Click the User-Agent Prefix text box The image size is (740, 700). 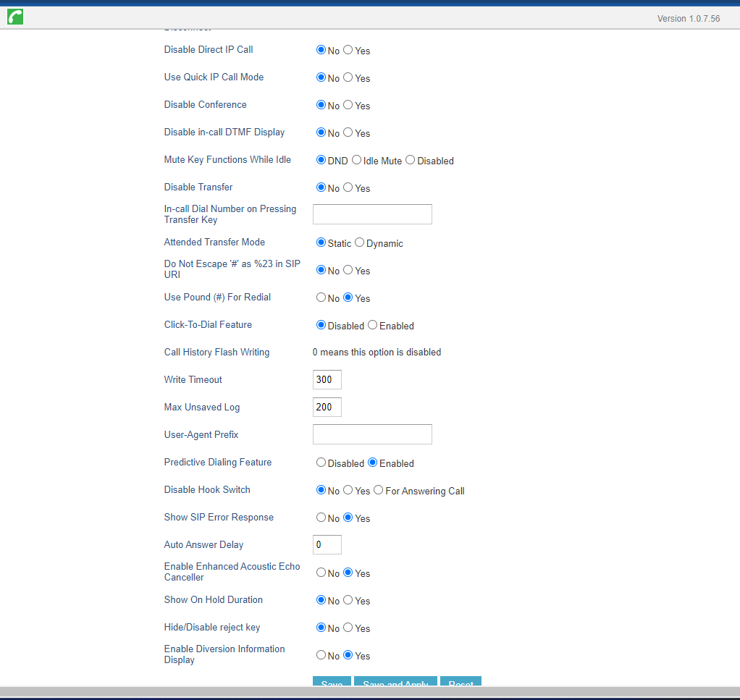click(x=372, y=434)
